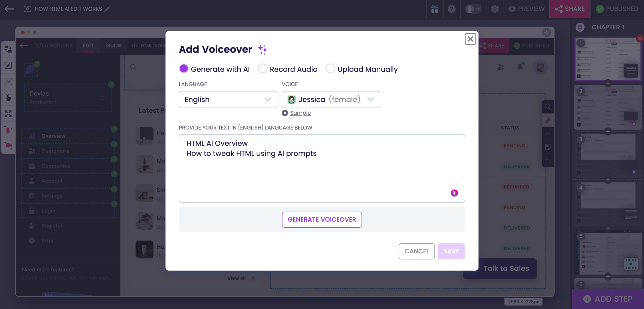Click the add collaborator icon

(473, 9)
